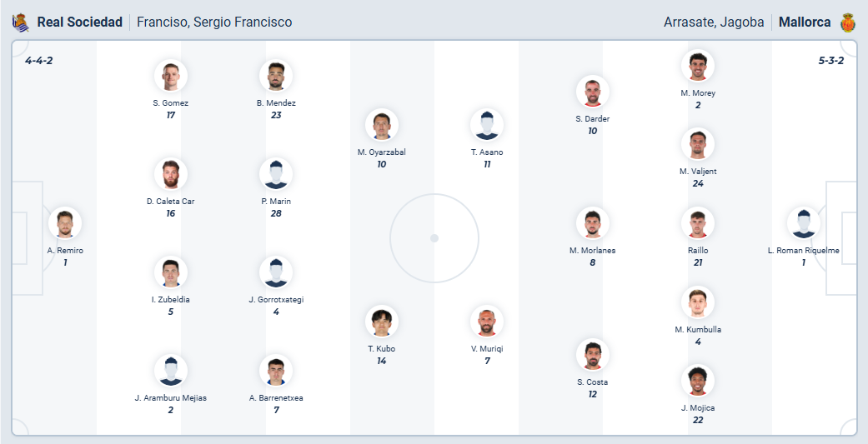
Task: Click M. Kumbulla player photo
Action: coord(698,303)
